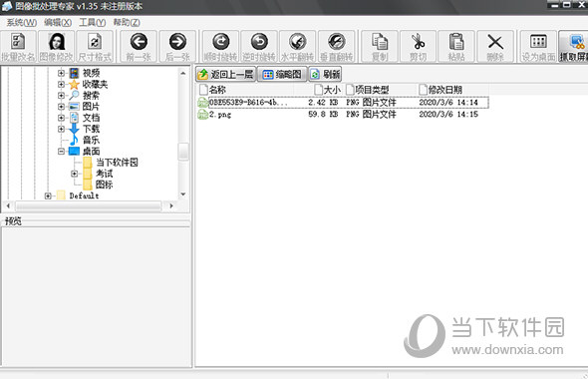This screenshot has height=379, width=588.
Task: Click the 59.8 KB size cell
Action: (x=323, y=114)
